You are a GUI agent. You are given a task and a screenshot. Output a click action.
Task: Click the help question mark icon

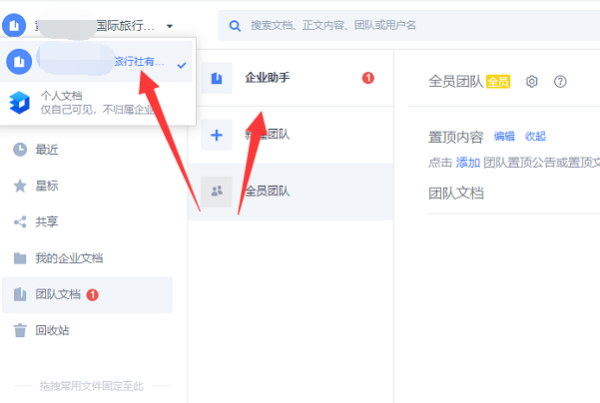(x=560, y=82)
